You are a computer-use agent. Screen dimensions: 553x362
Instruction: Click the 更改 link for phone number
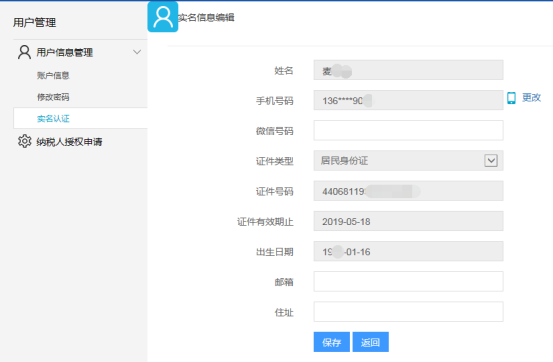point(531,97)
